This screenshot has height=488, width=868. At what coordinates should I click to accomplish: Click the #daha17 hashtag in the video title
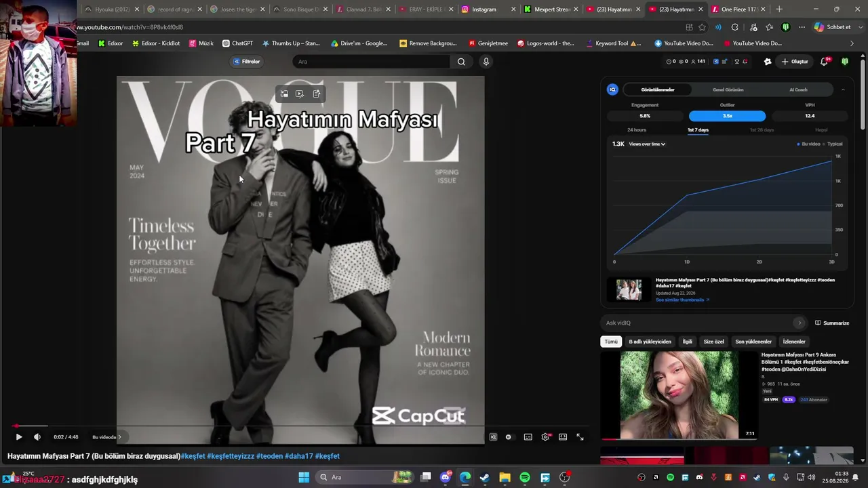click(x=299, y=456)
